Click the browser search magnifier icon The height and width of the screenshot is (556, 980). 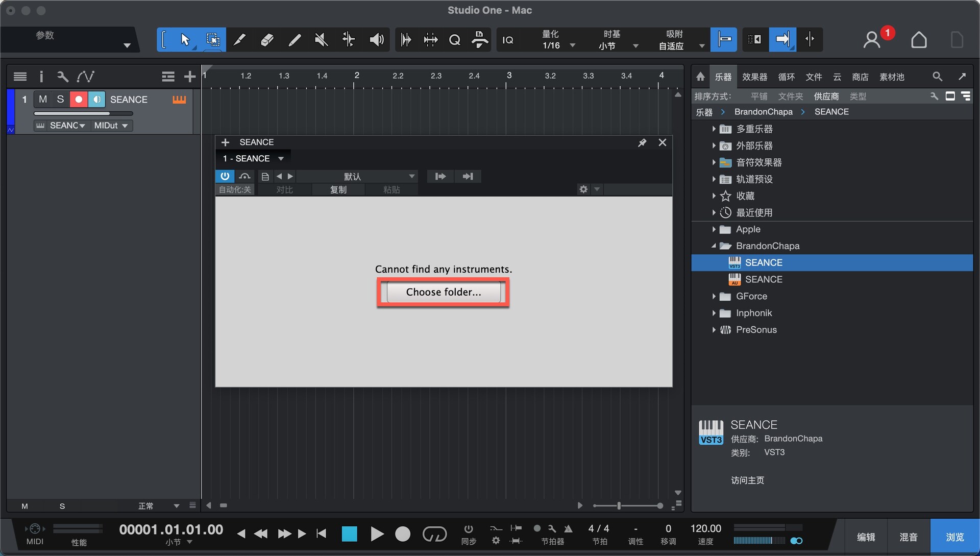(937, 77)
